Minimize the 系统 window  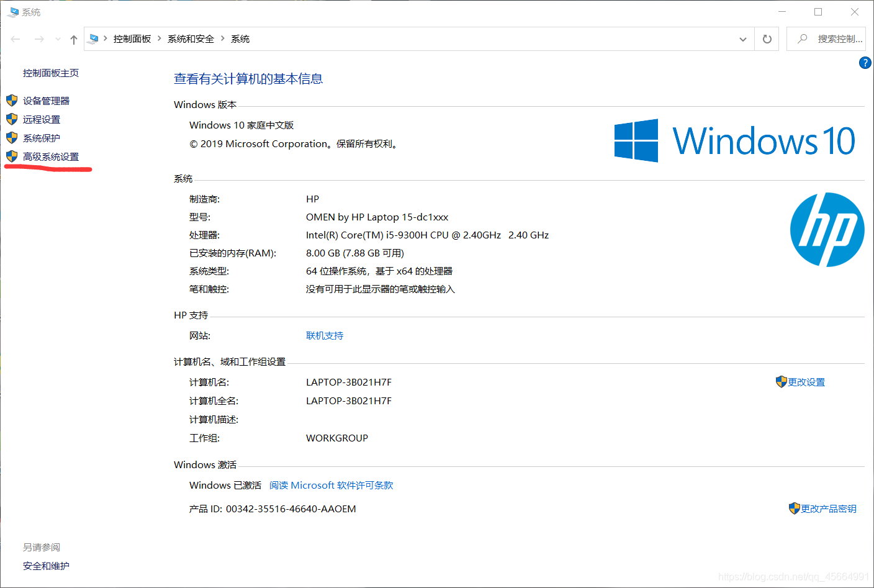782,12
